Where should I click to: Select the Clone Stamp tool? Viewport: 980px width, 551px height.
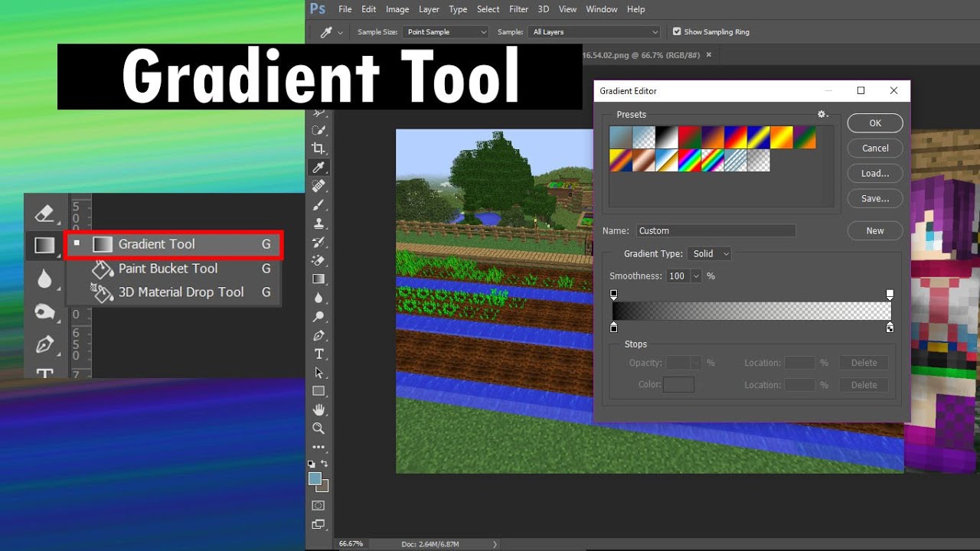(x=318, y=223)
